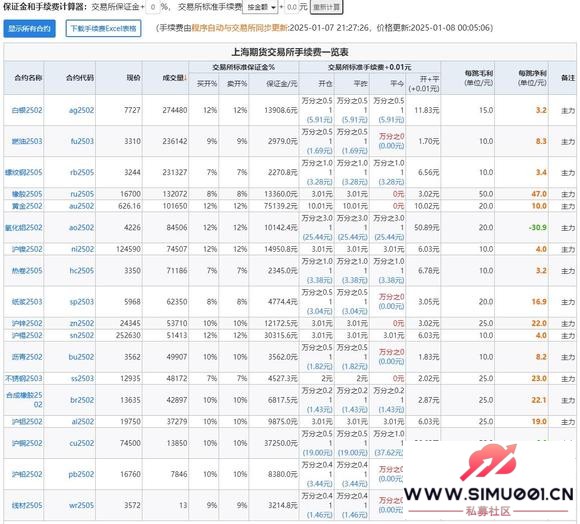Screen dimensions: 580x524
Task: Select the 合约名称 column header
Action: click(x=28, y=78)
